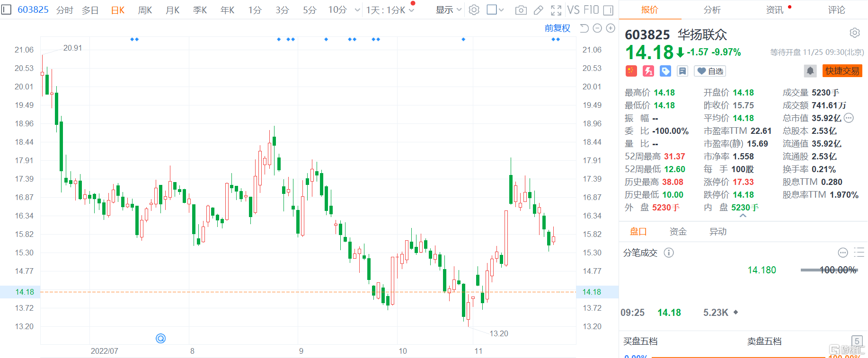Viewport: 868px width, 358px height.
Task: Click the 快捷交易 button
Action: point(842,71)
